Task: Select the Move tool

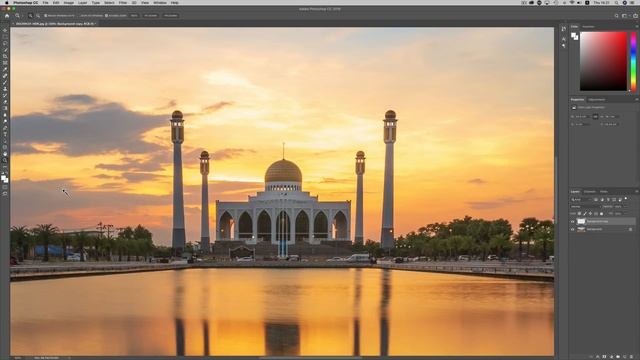Action: [5, 30]
